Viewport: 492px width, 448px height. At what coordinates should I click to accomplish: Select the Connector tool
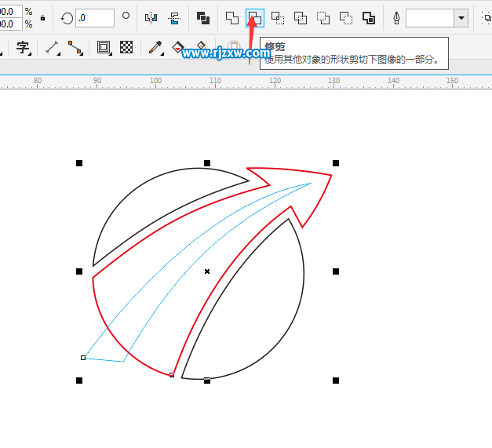point(75,47)
